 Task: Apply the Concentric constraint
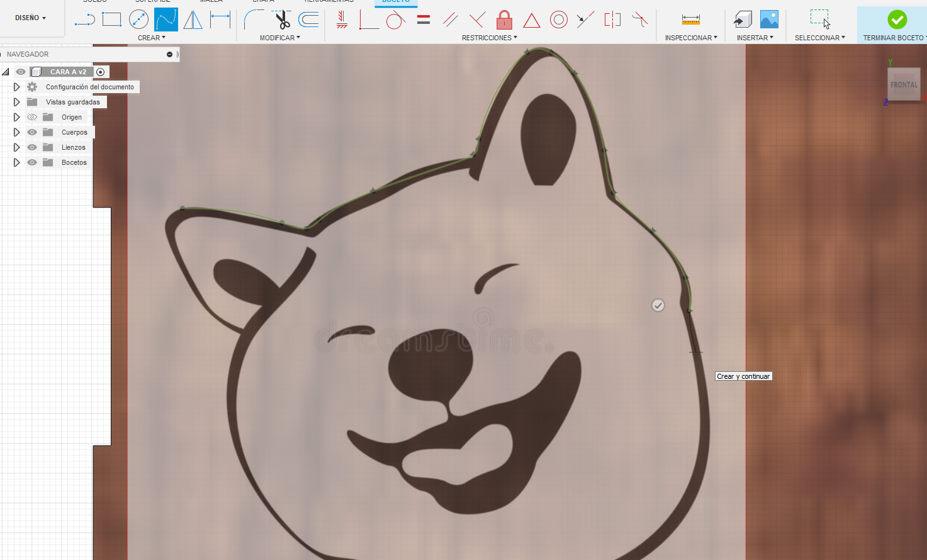(559, 20)
